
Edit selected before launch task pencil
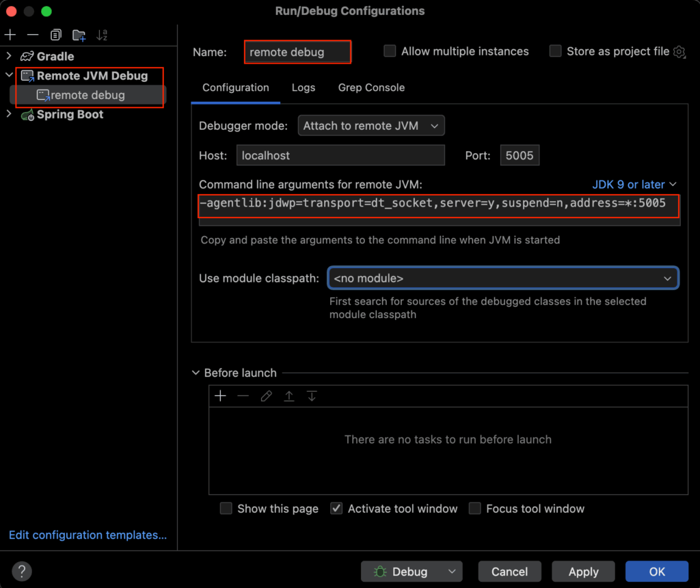pyautogui.click(x=266, y=396)
